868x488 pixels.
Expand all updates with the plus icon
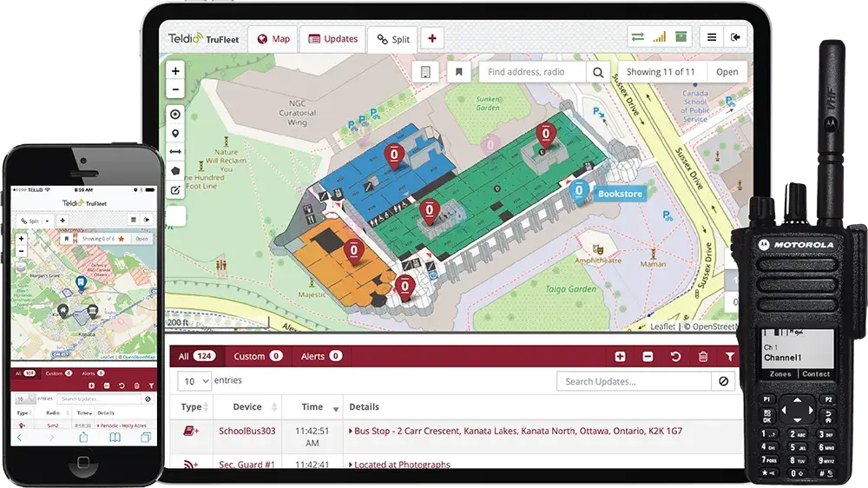point(620,357)
